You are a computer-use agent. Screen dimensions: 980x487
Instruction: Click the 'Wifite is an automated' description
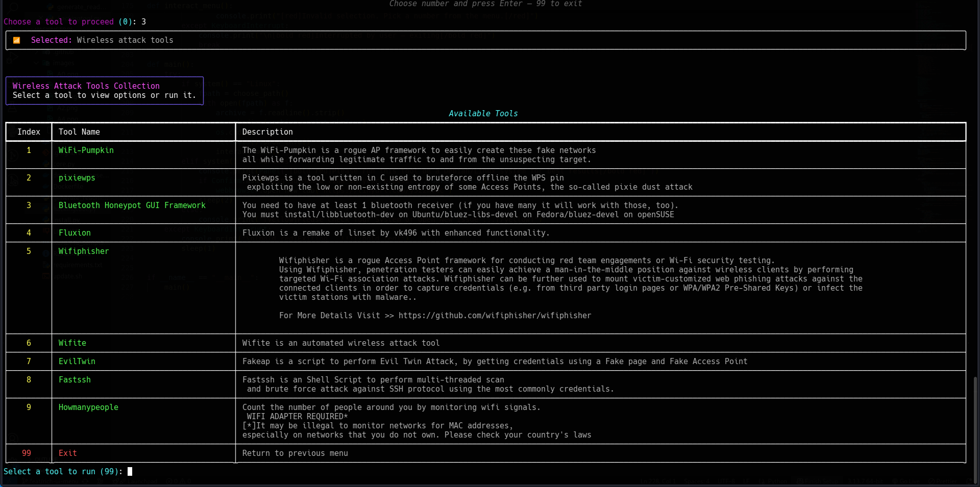click(341, 343)
